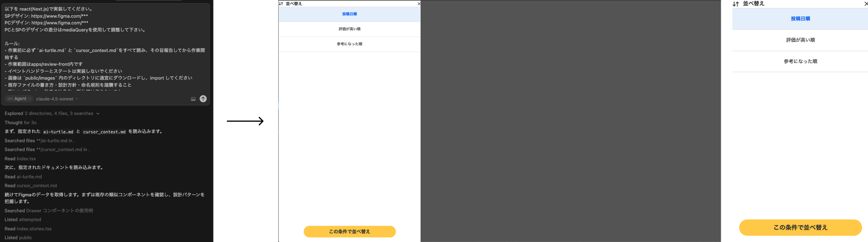The image size is (868, 242).
Task: Open the 'Read index.stories.tsx' entry
Action: pos(28,228)
